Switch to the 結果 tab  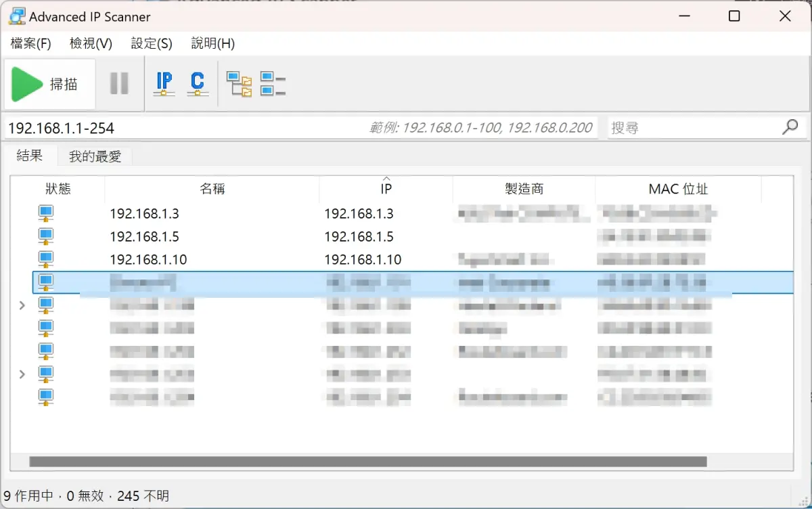pos(30,156)
